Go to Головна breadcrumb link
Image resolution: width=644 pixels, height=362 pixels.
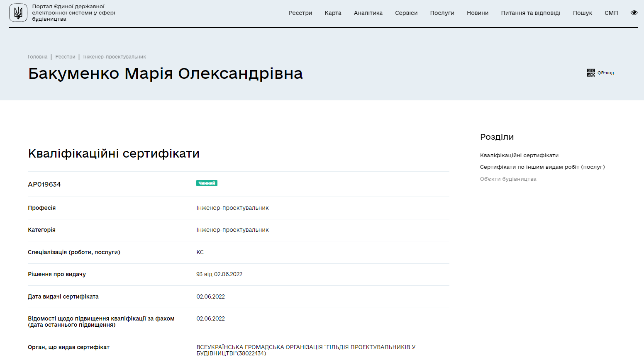[38, 57]
